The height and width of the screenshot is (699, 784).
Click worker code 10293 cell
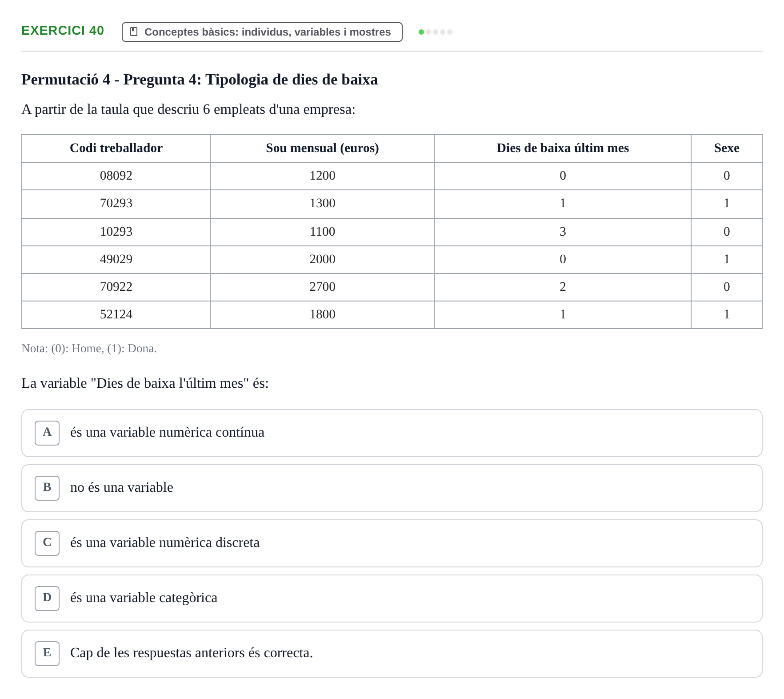[116, 232]
